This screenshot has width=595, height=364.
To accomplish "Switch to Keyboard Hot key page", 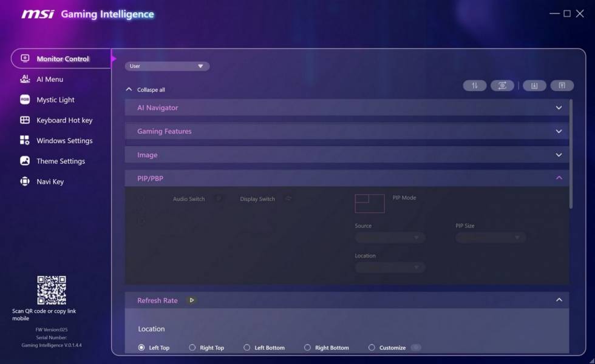I will (64, 120).
